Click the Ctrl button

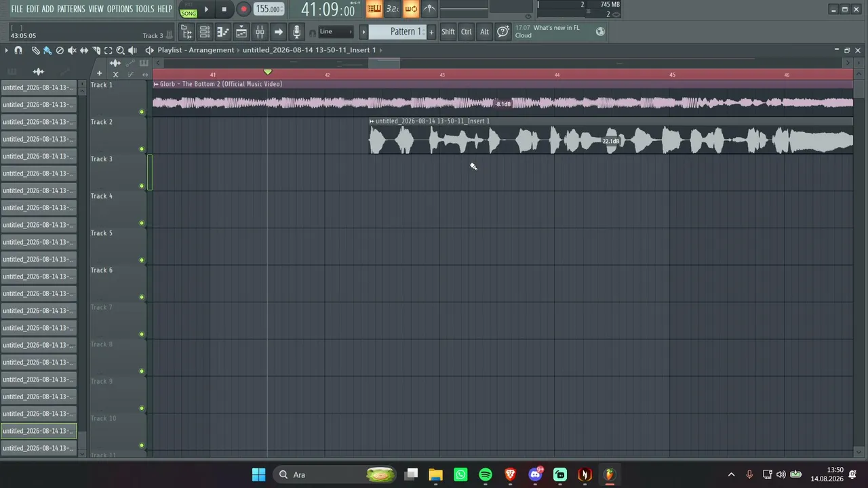click(467, 32)
